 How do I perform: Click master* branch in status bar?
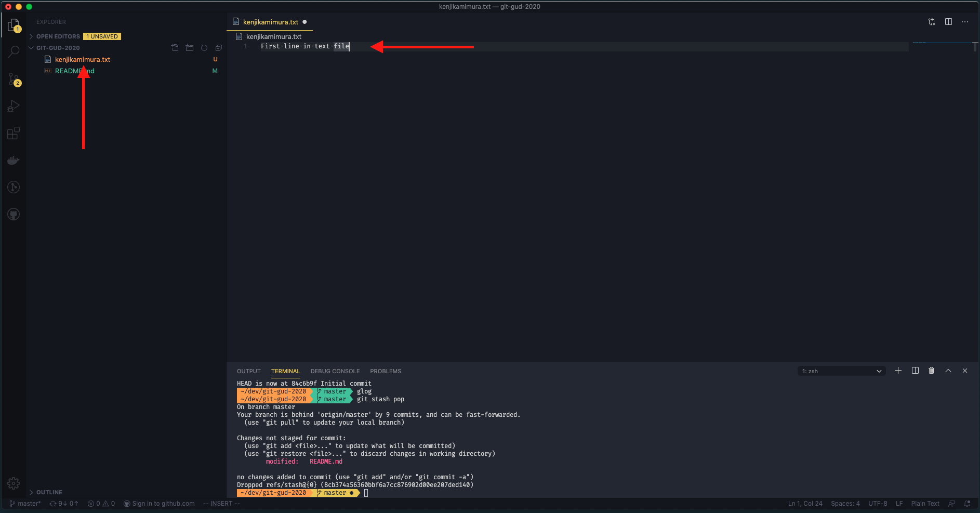[25, 503]
